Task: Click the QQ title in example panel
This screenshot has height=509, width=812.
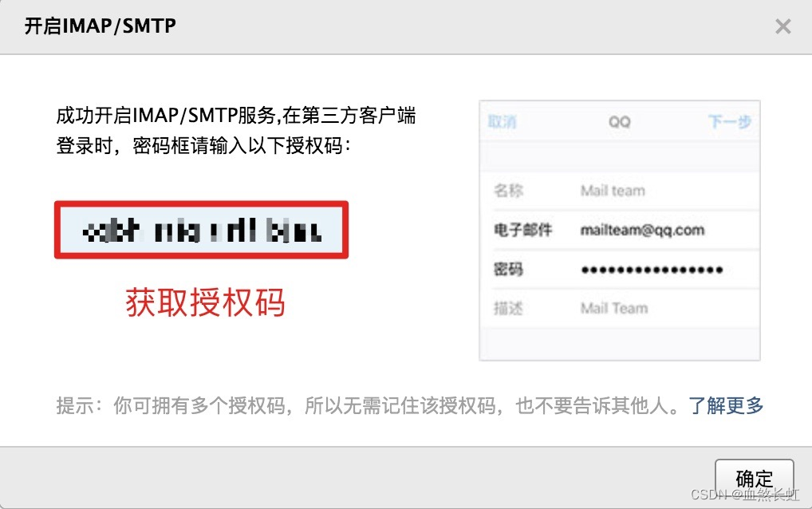Action: tap(619, 122)
